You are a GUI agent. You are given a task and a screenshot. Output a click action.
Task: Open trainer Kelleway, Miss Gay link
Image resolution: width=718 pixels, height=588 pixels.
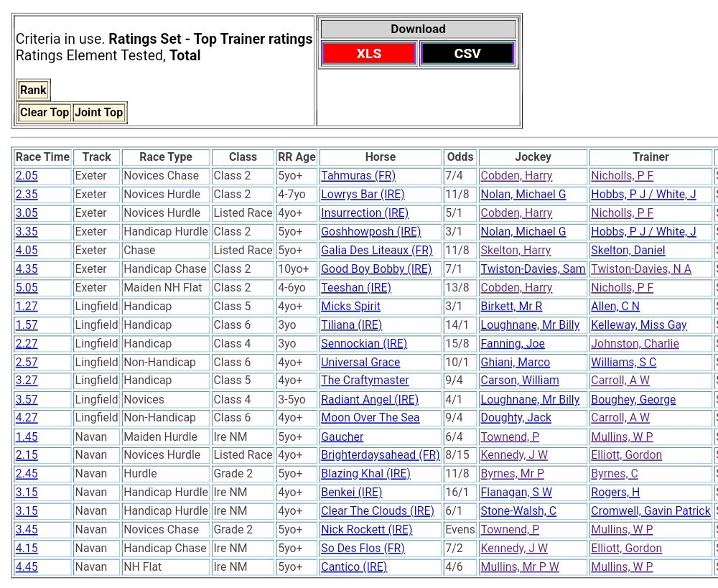(638, 325)
